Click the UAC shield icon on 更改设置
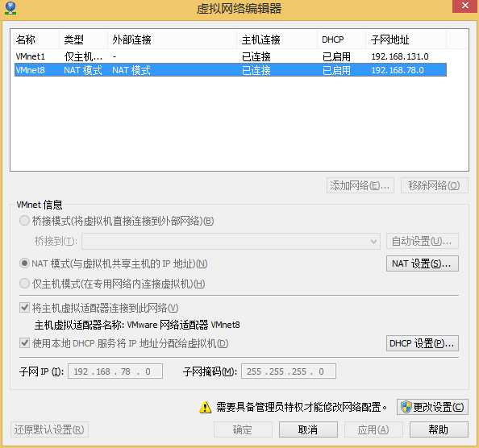Screen dimensions: 479x448 point(406,407)
